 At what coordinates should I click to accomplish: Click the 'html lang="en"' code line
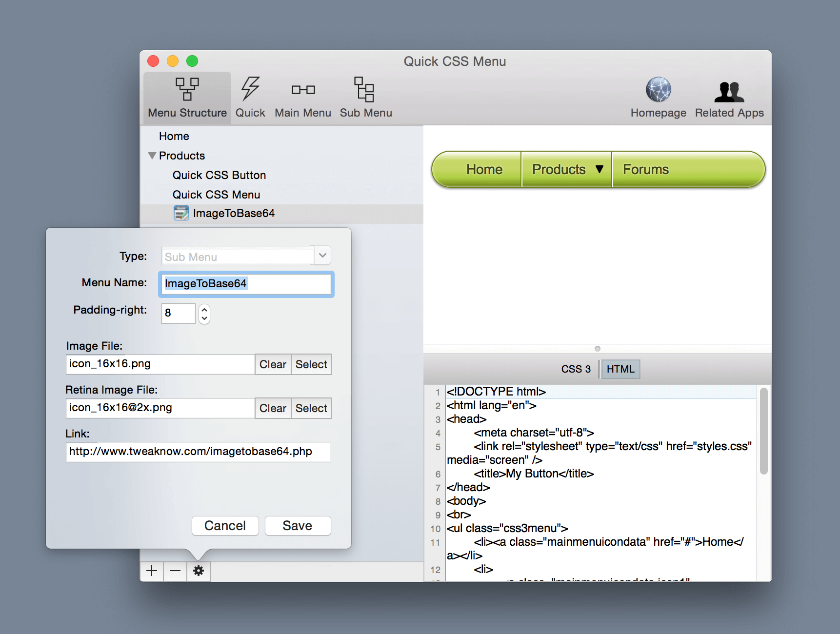tap(491, 405)
